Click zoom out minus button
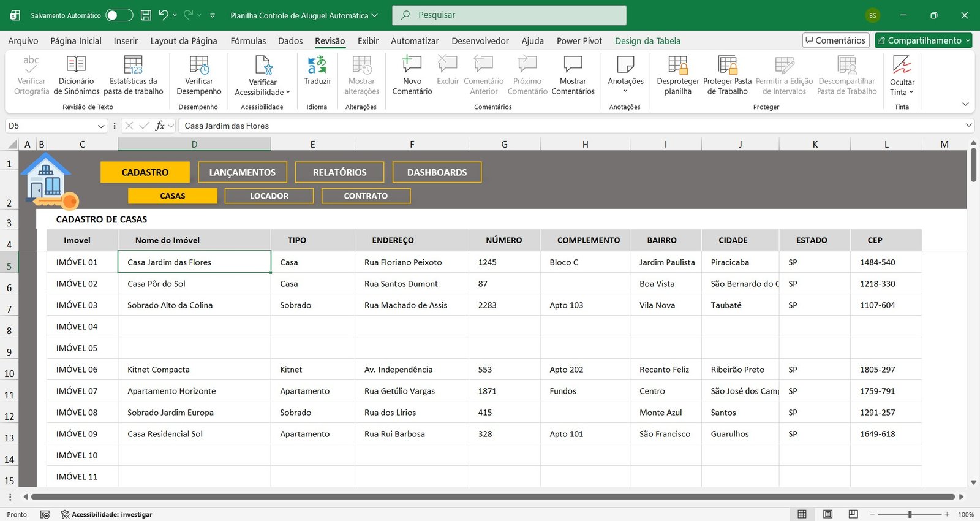980x521 pixels. click(x=872, y=514)
